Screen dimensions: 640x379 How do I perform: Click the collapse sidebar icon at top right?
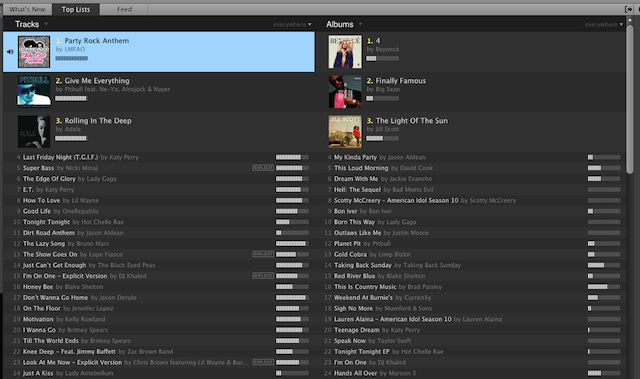click(x=628, y=9)
